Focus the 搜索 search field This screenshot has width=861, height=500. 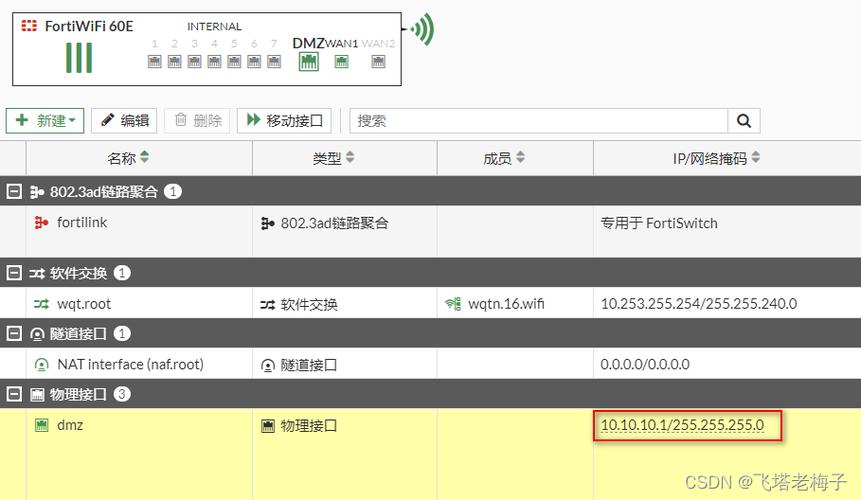(x=539, y=121)
